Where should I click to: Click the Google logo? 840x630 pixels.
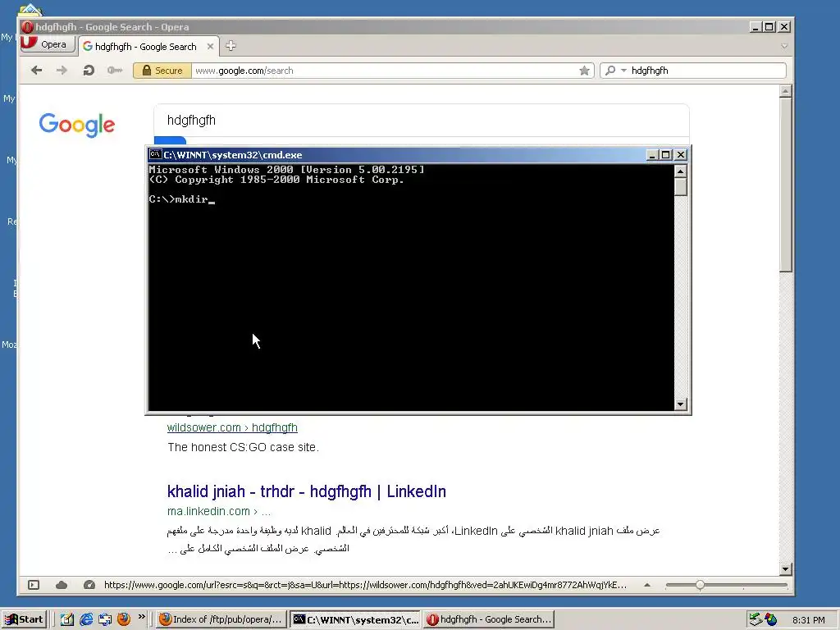click(x=77, y=125)
